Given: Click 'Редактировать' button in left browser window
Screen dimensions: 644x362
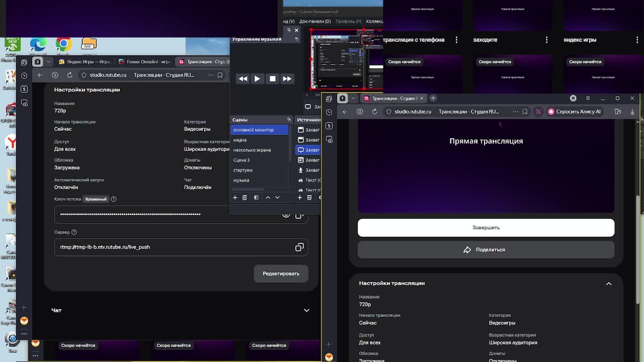Looking at the screenshot, I should click(x=281, y=274).
